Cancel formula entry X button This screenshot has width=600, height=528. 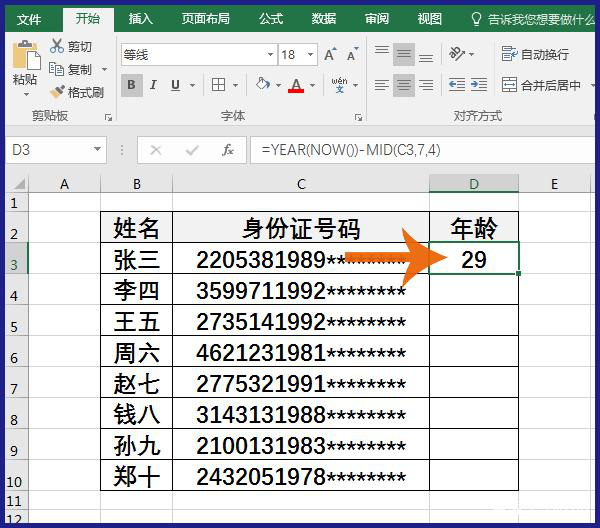click(156, 150)
